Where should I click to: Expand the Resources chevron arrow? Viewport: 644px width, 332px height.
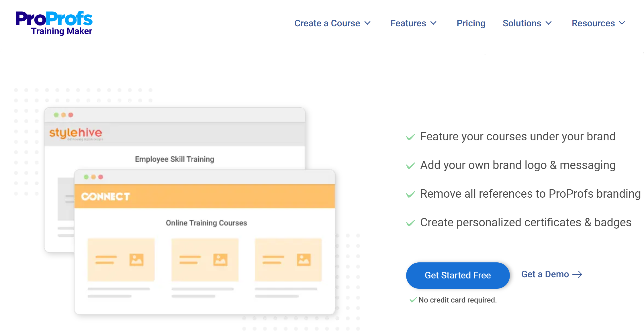click(622, 23)
